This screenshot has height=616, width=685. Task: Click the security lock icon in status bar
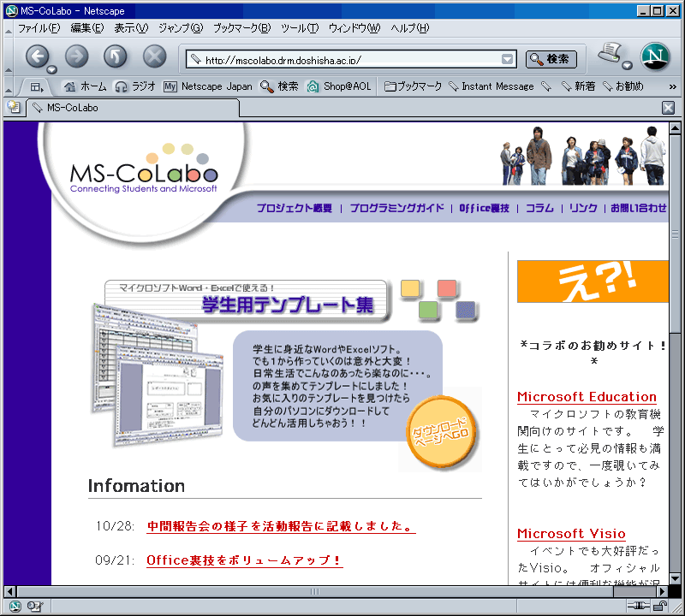pos(659,606)
